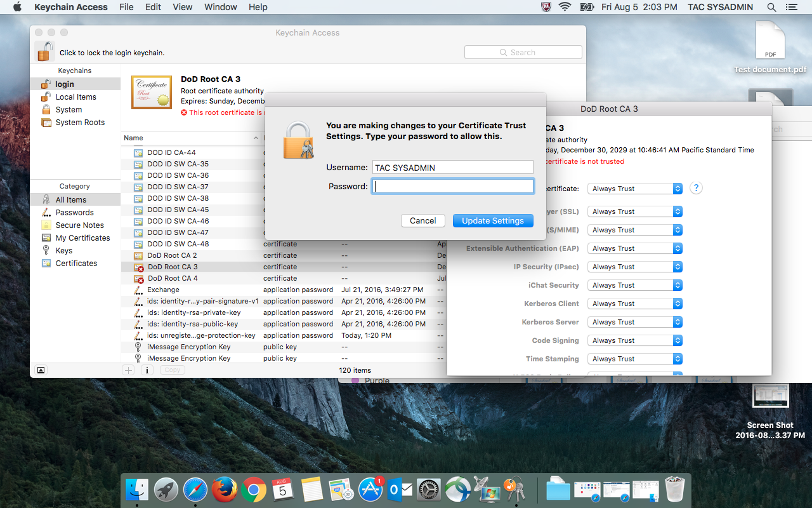Open the Help menu
This screenshot has height=508, width=812.
(x=258, y=7)
